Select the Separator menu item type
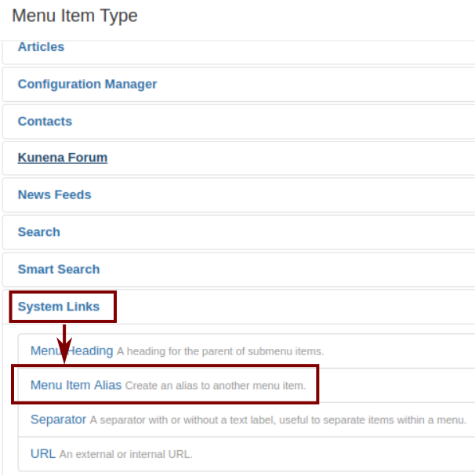This screenshot has width=475, height=476. pyautogui.click(x=58, y=420)
